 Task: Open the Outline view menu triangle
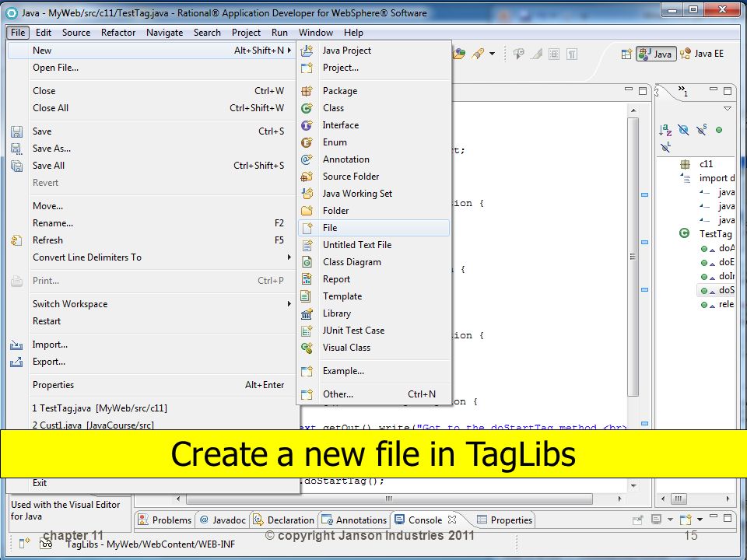[x=728, y=109]
